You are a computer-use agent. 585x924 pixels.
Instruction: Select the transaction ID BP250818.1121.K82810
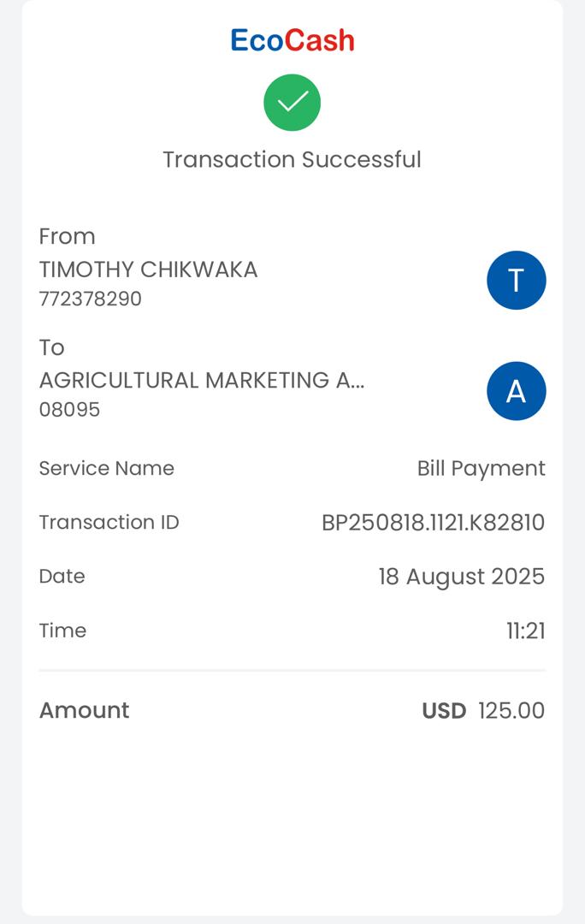click(433, 522)
